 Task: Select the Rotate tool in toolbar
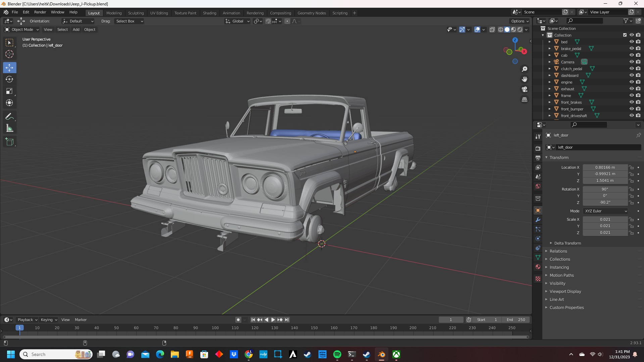pyautogui.click(x=9, y=80)
